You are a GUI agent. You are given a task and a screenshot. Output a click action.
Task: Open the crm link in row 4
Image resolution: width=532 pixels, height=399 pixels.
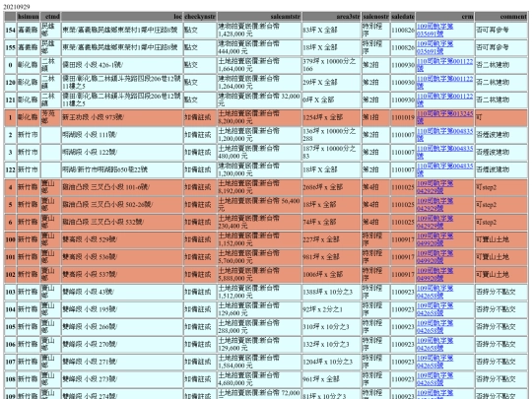434,187
